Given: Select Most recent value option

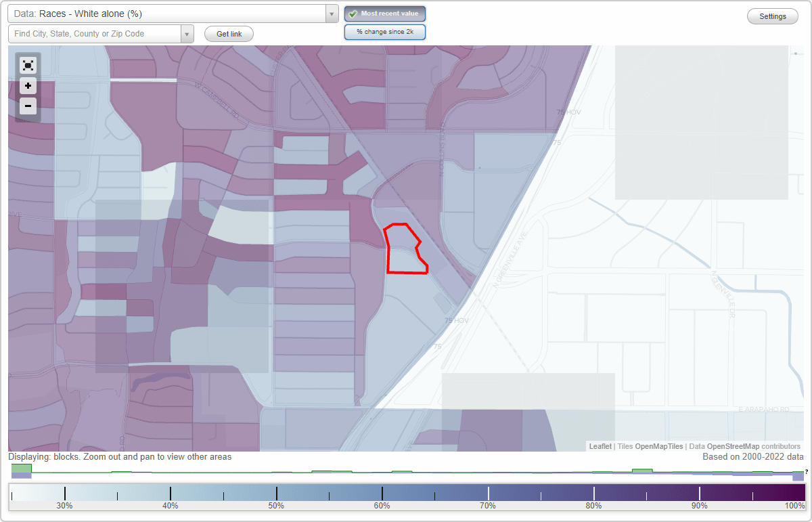Looking at the screenshot, I should point(385,14).
